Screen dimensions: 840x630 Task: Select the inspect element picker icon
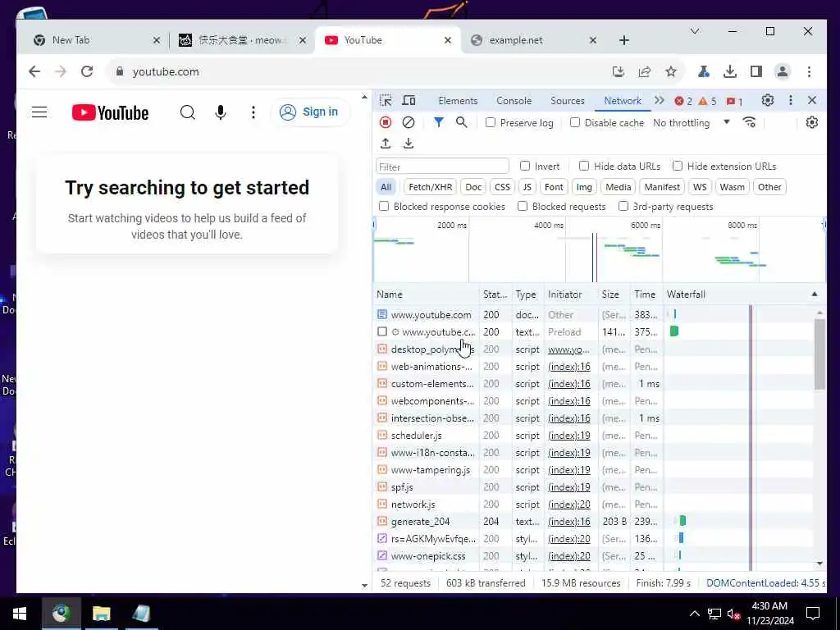click(x=386, y=100)
